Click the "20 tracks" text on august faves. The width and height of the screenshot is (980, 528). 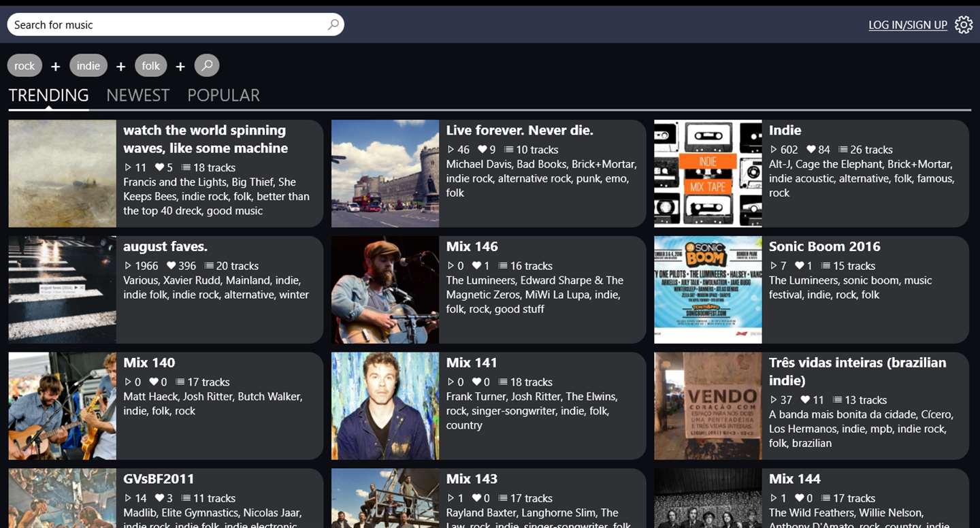click(x=238, y=266)
